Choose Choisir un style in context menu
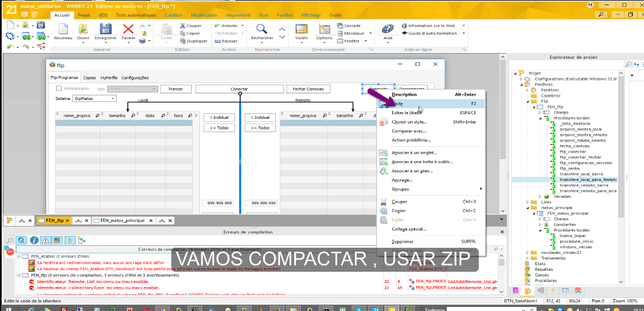The image size is (644, 311). [x=431, y=122]
